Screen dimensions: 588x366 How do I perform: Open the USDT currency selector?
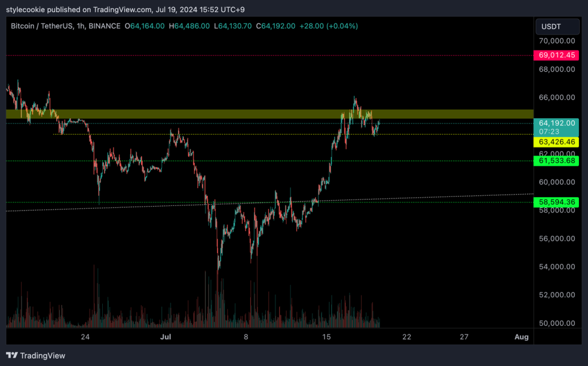[553, 26]
